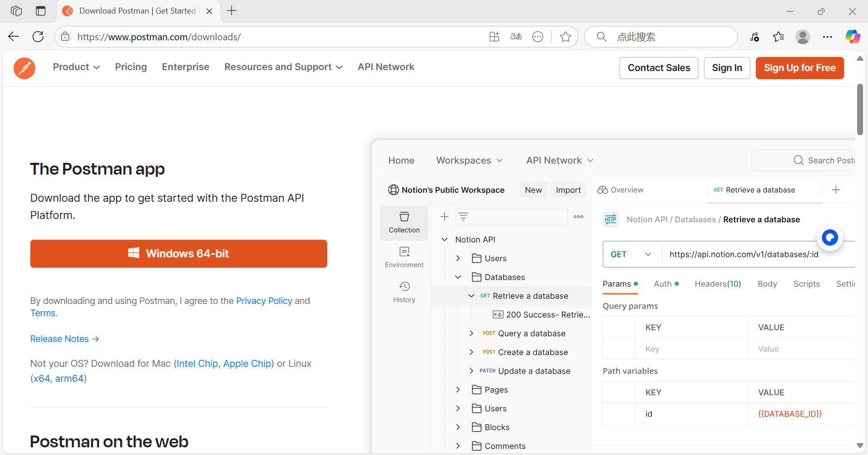Open API Network in the top nav

coord(386,67)
